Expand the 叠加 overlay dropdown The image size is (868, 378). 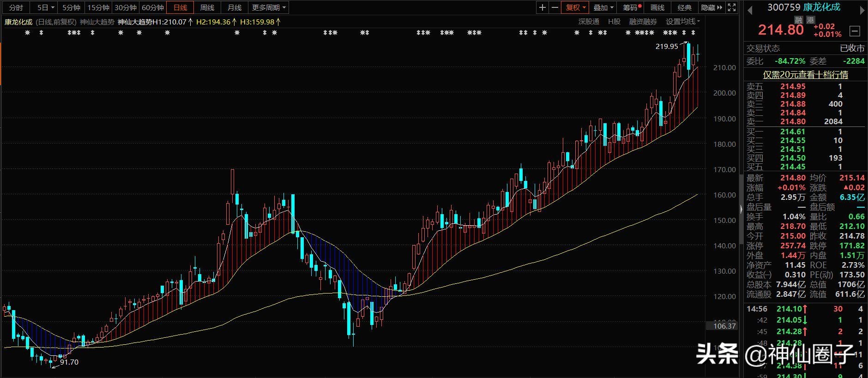click(x=603, y=7)
